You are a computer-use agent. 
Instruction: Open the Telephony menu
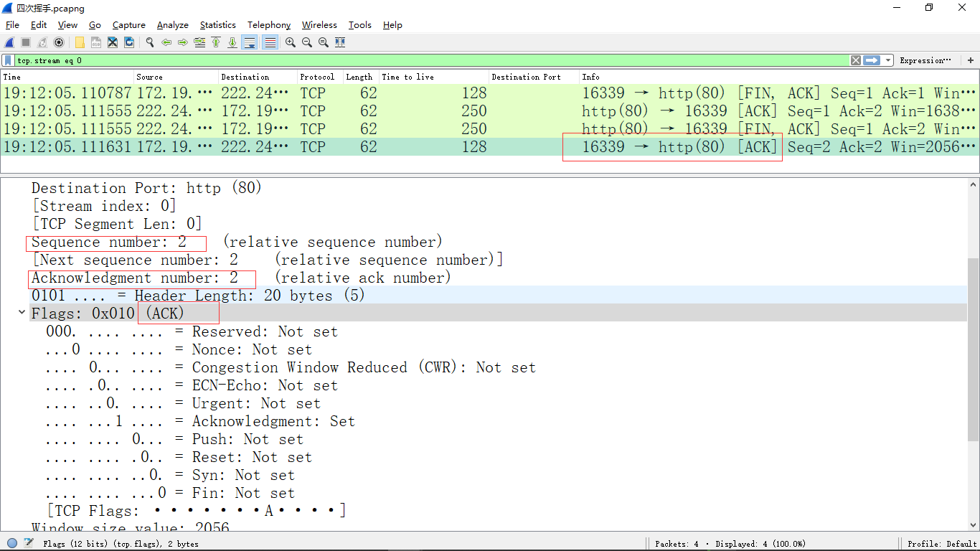tap(269, 24)
